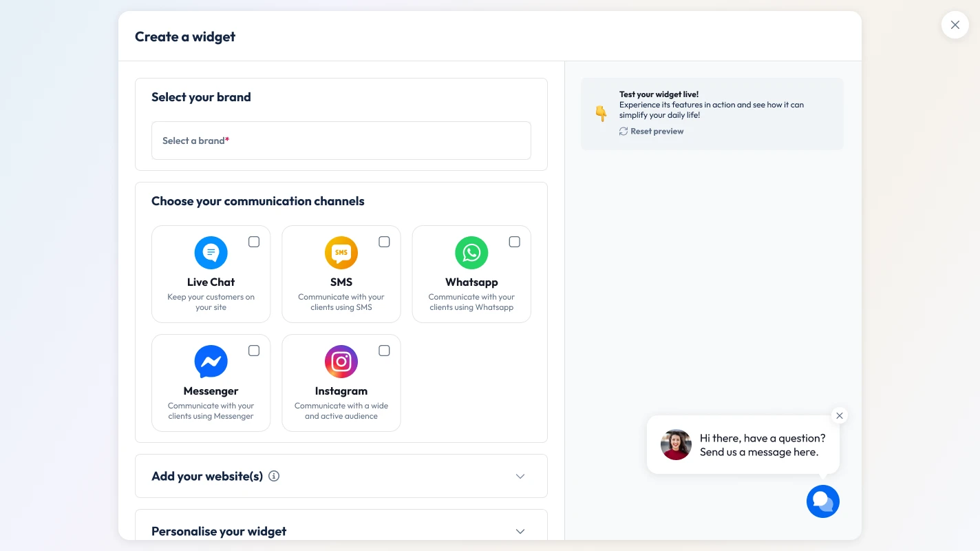Click the Reset preview refresh icon

pyautogui.click(x=621, y=131)
